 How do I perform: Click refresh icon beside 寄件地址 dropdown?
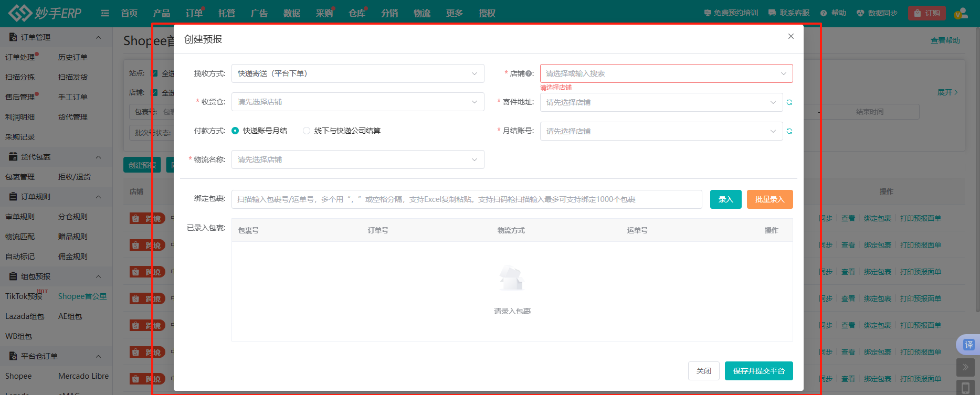[789, 102]
